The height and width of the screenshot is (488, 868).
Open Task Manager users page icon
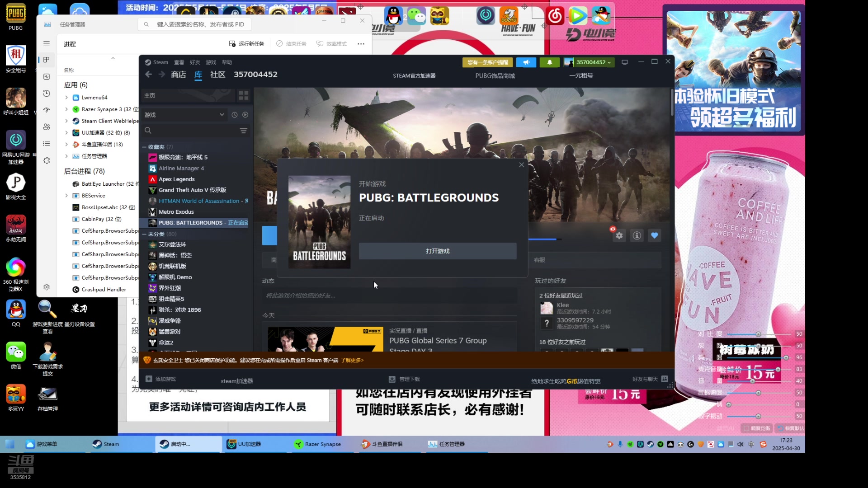pyautogui.click(x=47, y=127)
